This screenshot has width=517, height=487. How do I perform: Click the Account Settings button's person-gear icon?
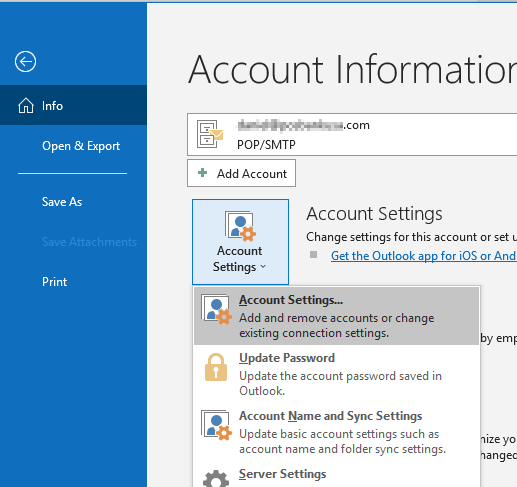[x=240, y=226]
